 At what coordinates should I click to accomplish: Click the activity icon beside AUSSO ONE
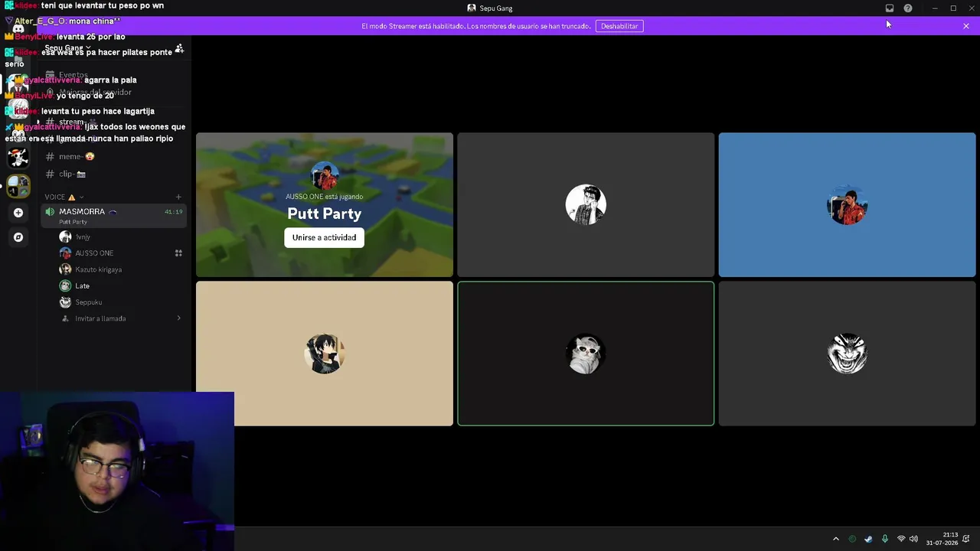[x=178, y=253]
